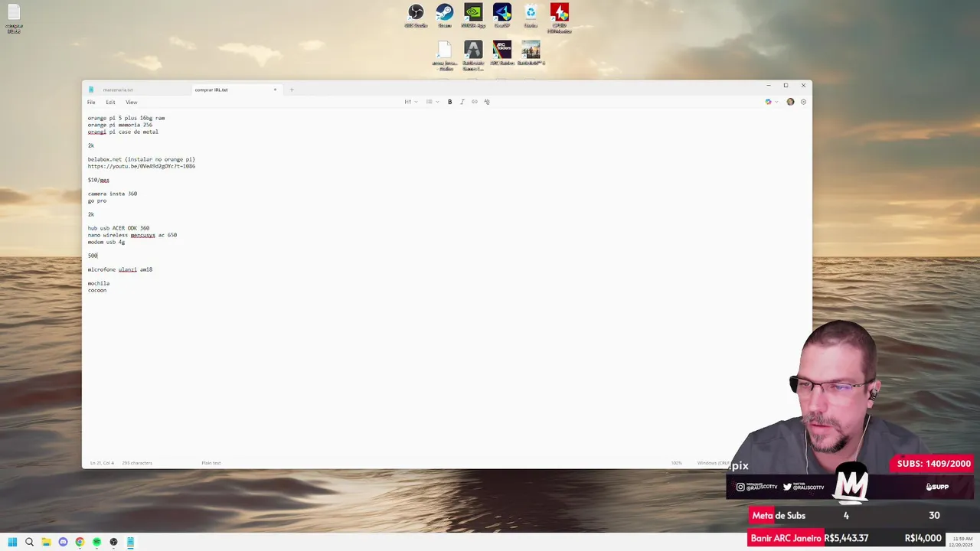Open the text file at desktop top-left corner
The width and height of the screenshot is (980, 551).
click(x=14, y=19)
